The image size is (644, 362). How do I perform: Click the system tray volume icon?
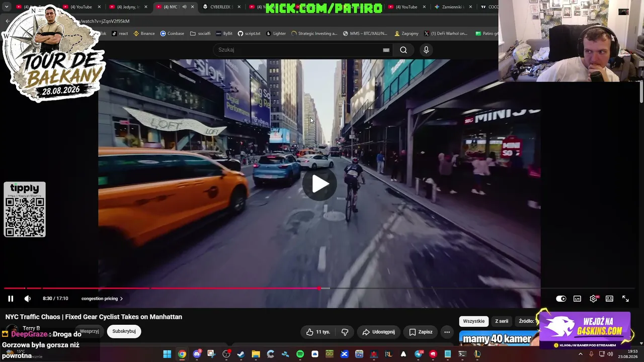610,354
